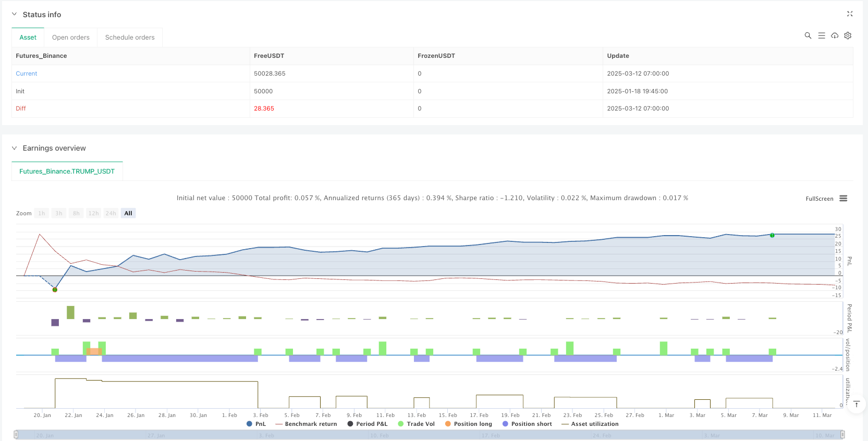868x441 pixels.
Task: Open the list view lines icon
Action: (x=821, y=35)
